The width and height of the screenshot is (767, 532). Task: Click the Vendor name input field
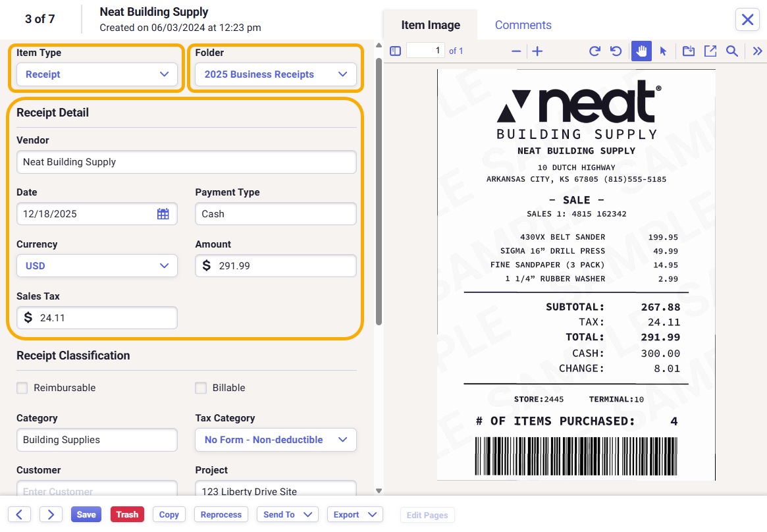[x=186, y=162]
